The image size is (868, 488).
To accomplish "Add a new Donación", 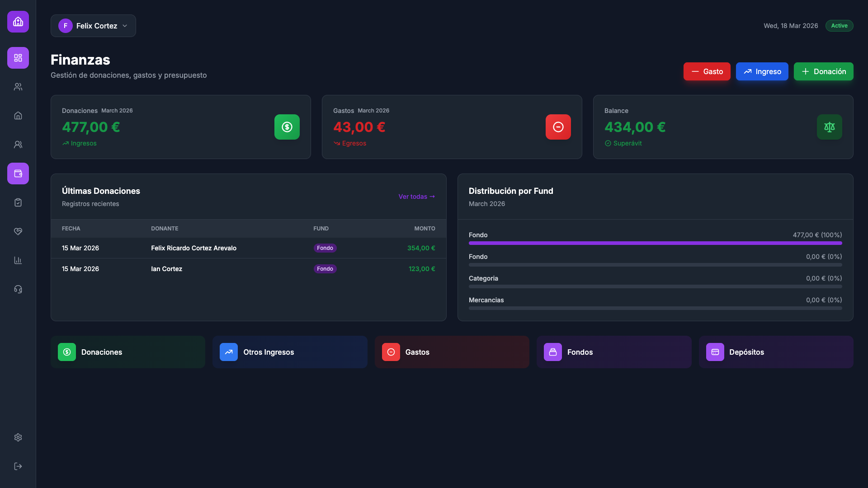I will [823, 71].
